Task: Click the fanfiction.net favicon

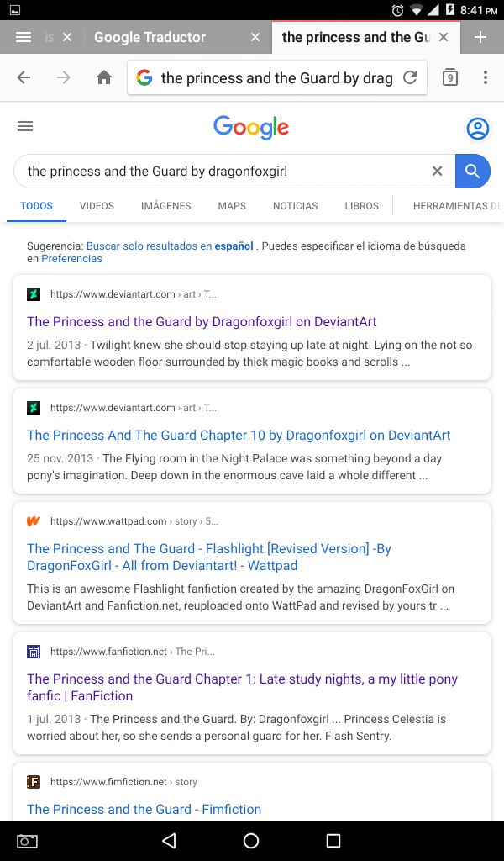Action: click(34, 652)
